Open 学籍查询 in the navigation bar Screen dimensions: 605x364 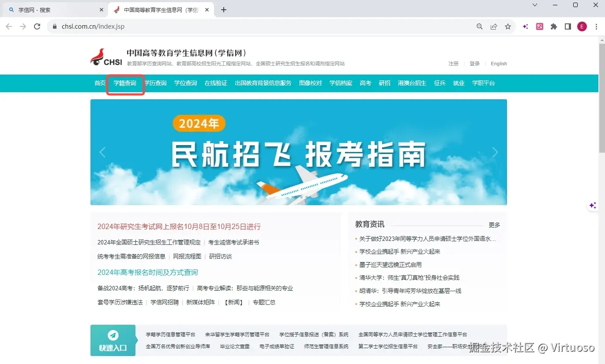[x=125, y=83]
